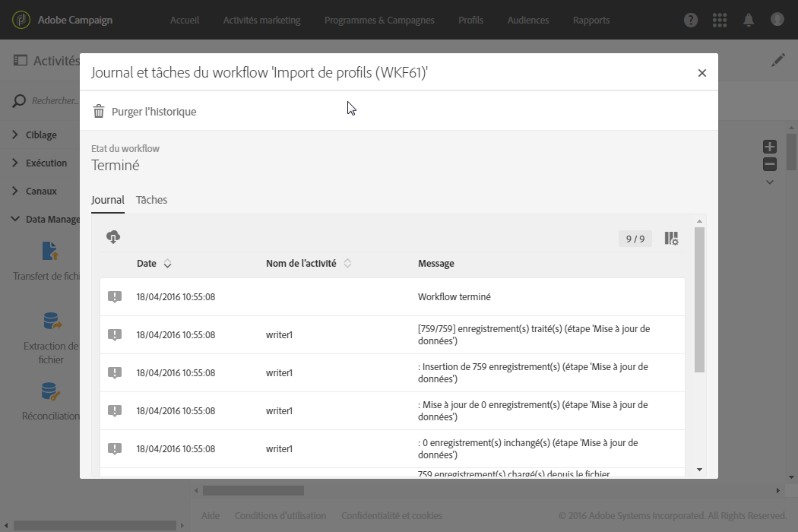
Task: Open the Accueil menu
Action: tap(185, 20)
